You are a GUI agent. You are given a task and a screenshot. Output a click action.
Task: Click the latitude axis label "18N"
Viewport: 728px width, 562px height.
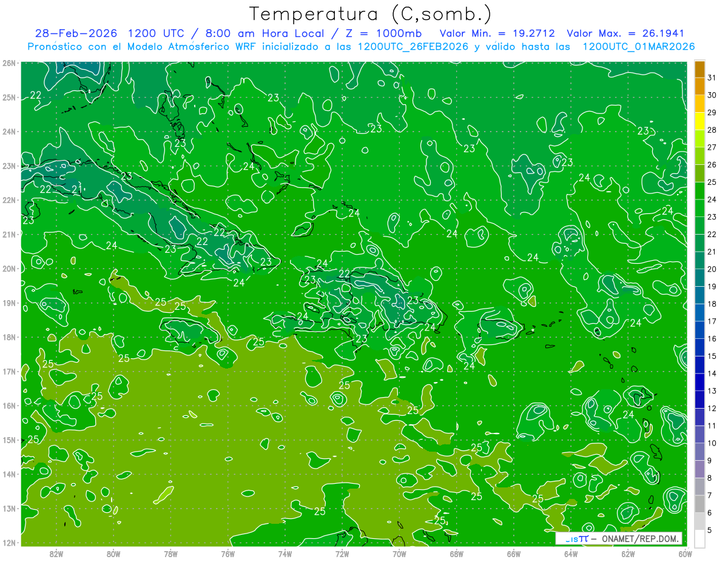click(x=9, y=337)
